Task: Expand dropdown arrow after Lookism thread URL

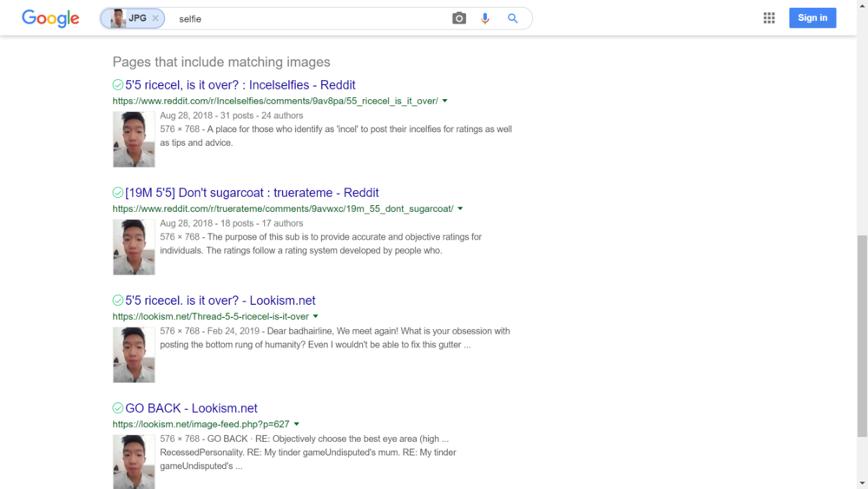Action: pos(316,317)
